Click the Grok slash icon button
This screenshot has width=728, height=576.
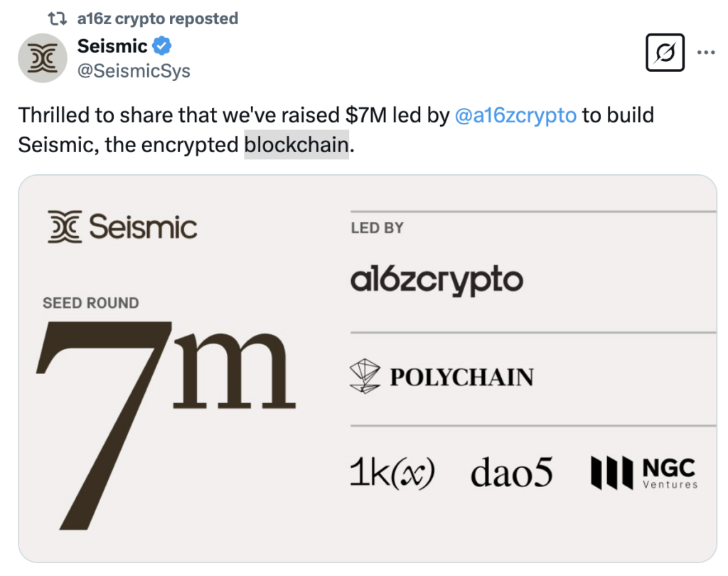665,53
